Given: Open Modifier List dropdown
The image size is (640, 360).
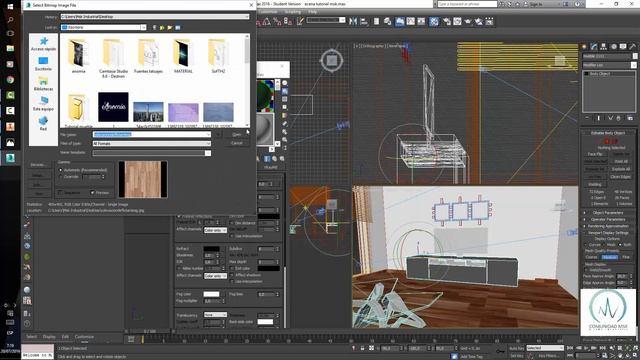Looking at the screenshot, I should point(633,65).
